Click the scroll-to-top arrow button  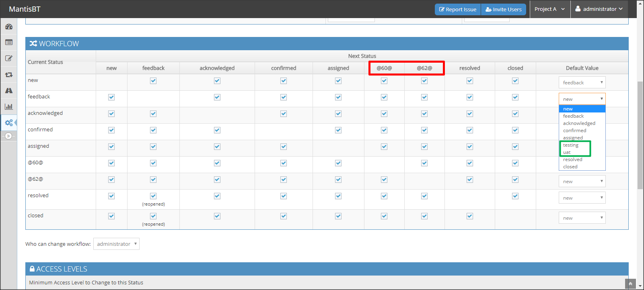(630, 284)
